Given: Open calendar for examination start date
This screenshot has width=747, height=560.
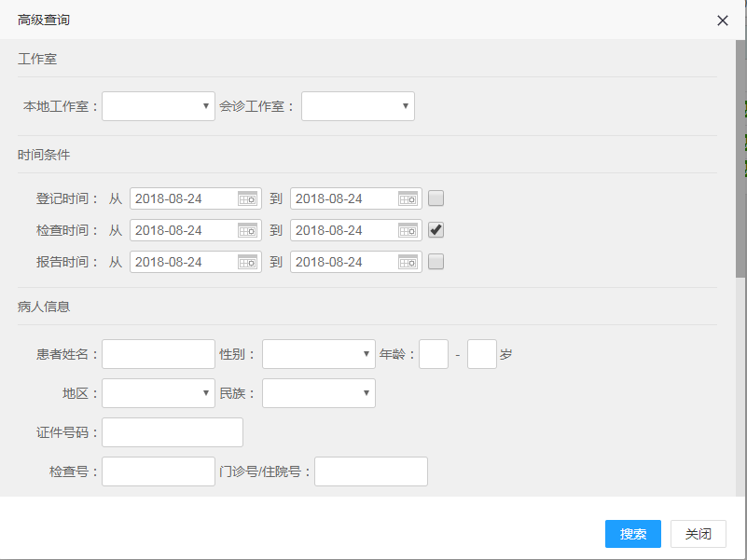Looking at the screenshot, I should pos(247,230).
